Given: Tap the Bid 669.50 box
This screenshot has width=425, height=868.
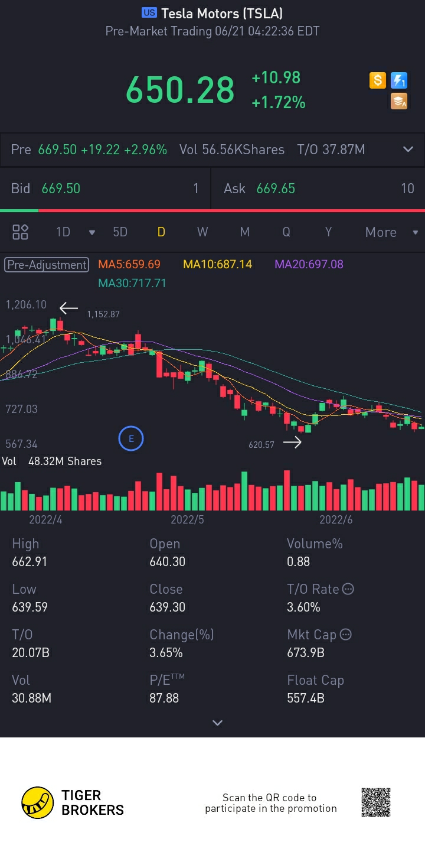Looking at the screenshot, I should 105,188.
